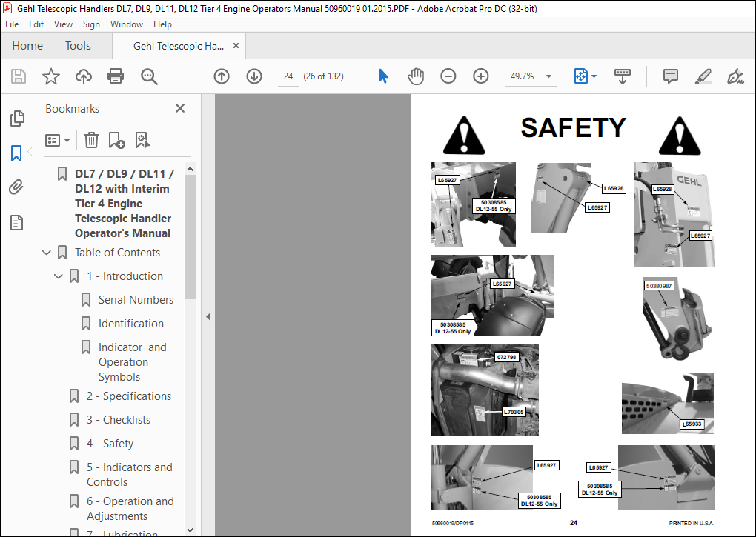Open the Sign document pen icon
The height and width of the screenshot is (537, 756).
pos(735,76)
